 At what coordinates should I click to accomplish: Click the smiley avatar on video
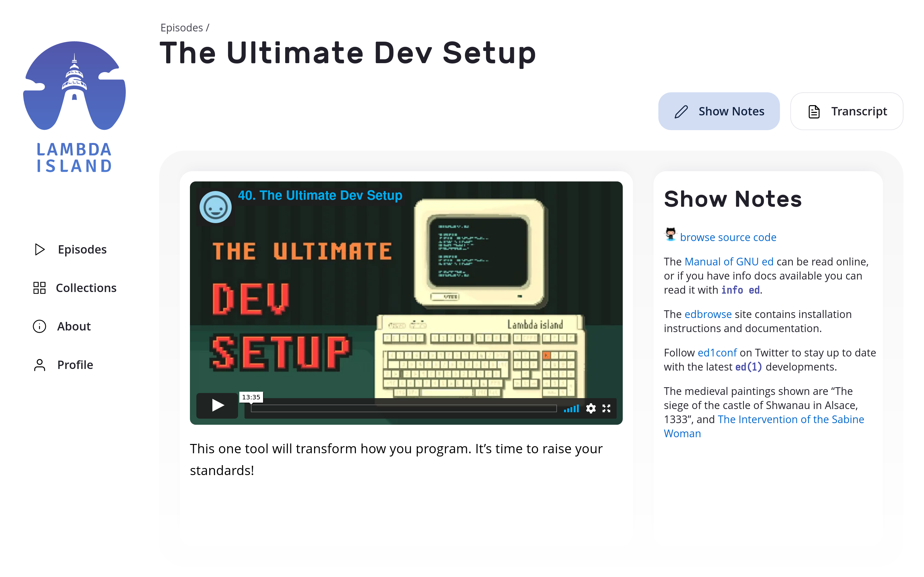215,207
